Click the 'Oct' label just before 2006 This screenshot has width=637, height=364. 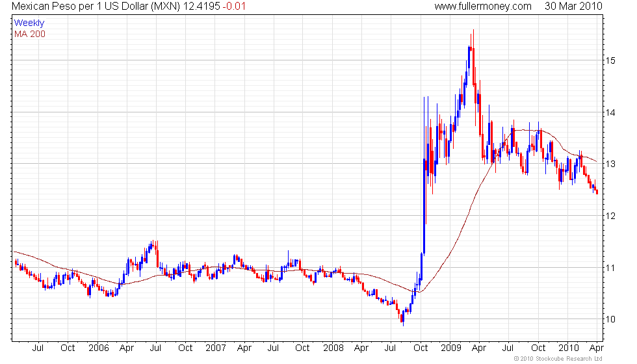[68, 348]
